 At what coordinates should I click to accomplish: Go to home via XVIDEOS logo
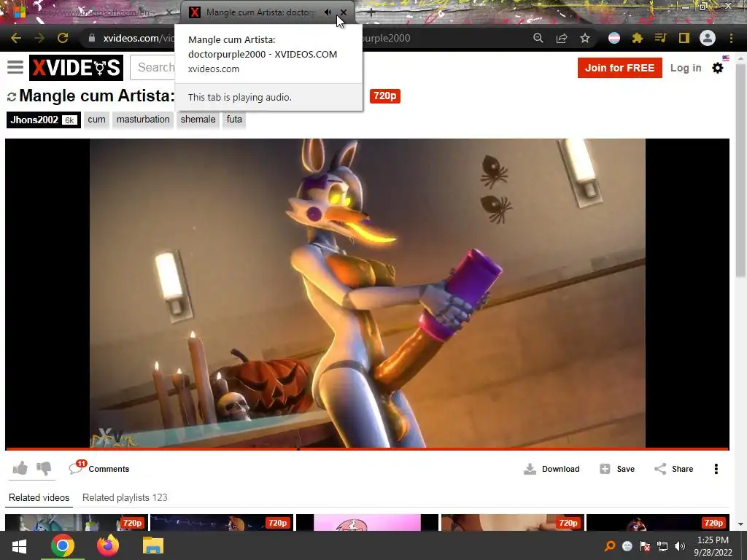76,68
